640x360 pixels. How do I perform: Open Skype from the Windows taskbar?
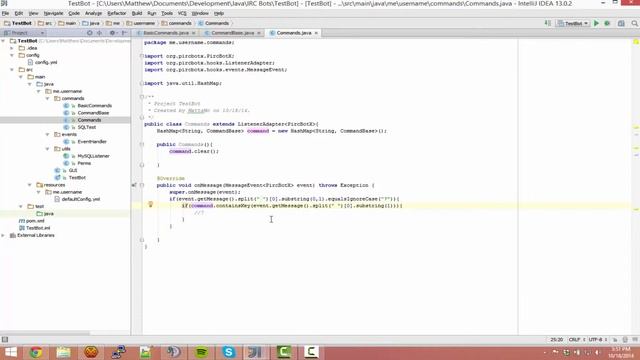click(x=229, y=352)
